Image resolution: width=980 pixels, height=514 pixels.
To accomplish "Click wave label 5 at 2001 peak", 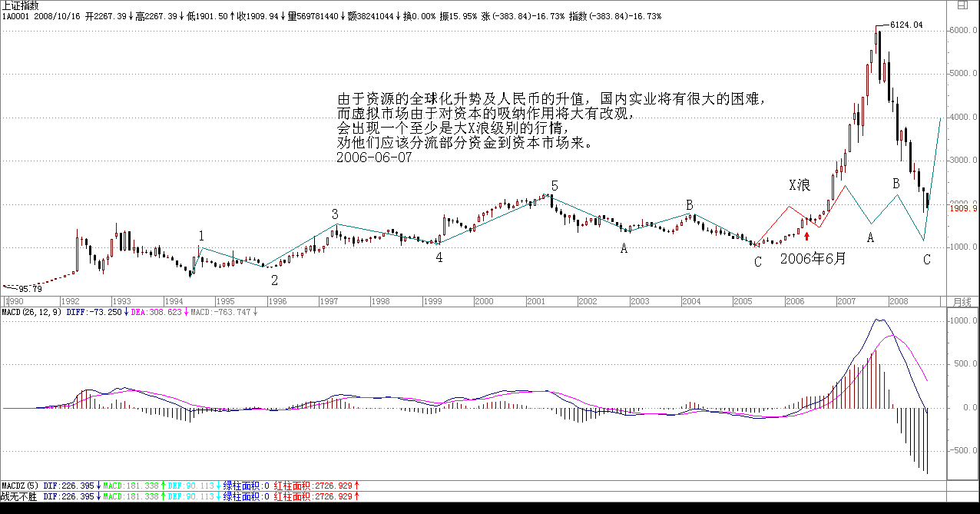I will [x=555, y=186].
